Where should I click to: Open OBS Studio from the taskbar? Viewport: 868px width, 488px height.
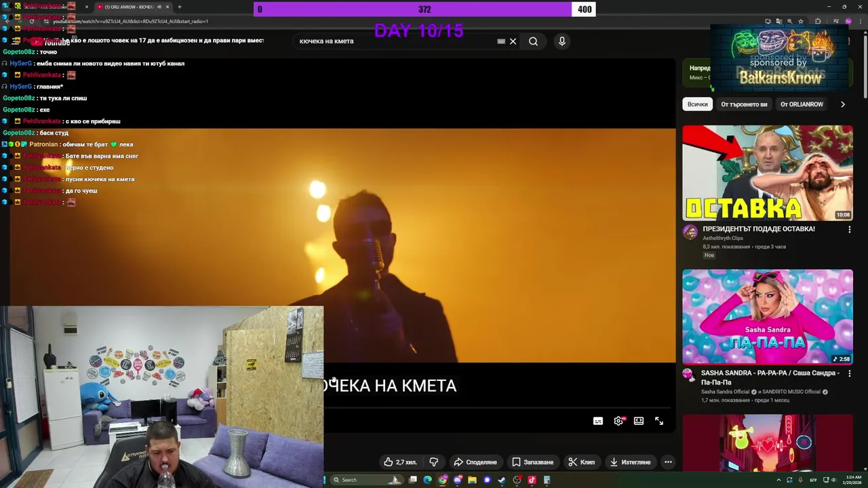coord(517,480)
